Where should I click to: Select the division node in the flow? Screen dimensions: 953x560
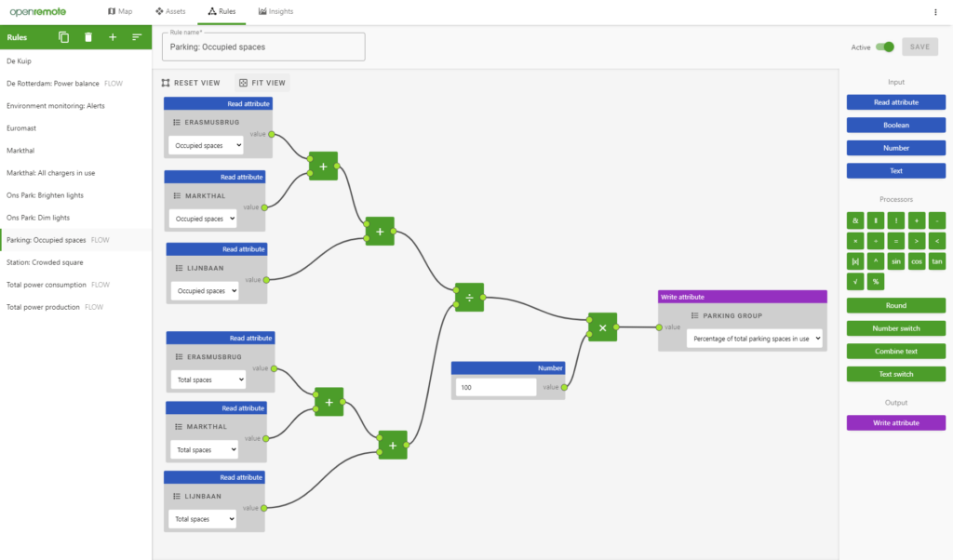(469, 298)
